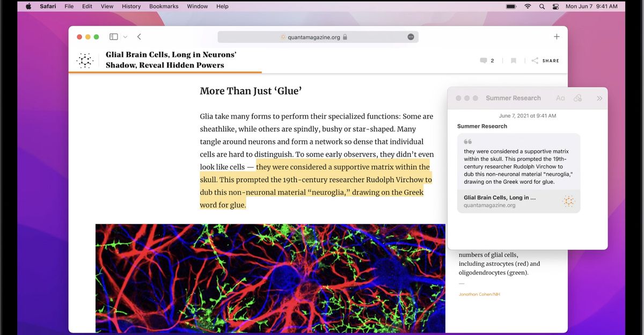Click the SHARE label in the article header

click(550, 60)
